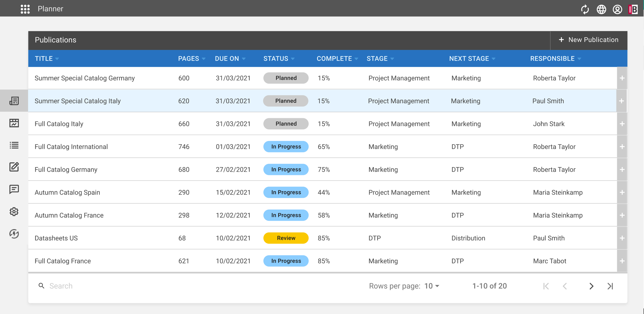Open the STATUS column filter arrow
Viewport: 644px width, 314px height.
coord(293,58)
